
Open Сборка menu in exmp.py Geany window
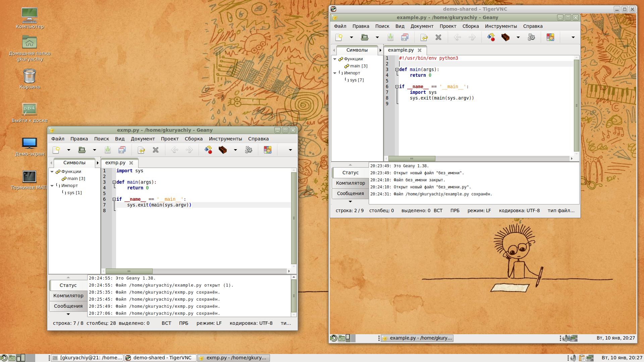click(194, 139)
